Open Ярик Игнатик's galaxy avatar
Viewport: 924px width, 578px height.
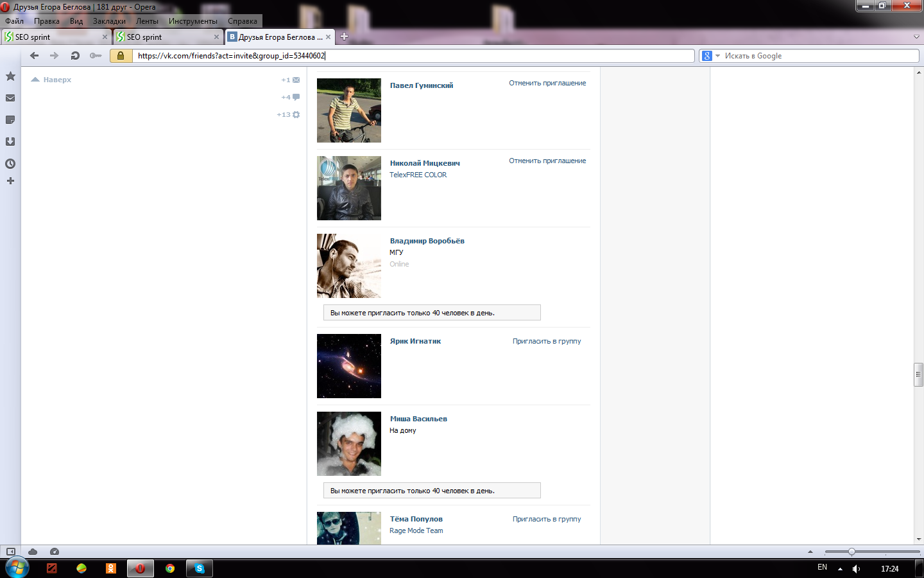(x=349, y=366)
